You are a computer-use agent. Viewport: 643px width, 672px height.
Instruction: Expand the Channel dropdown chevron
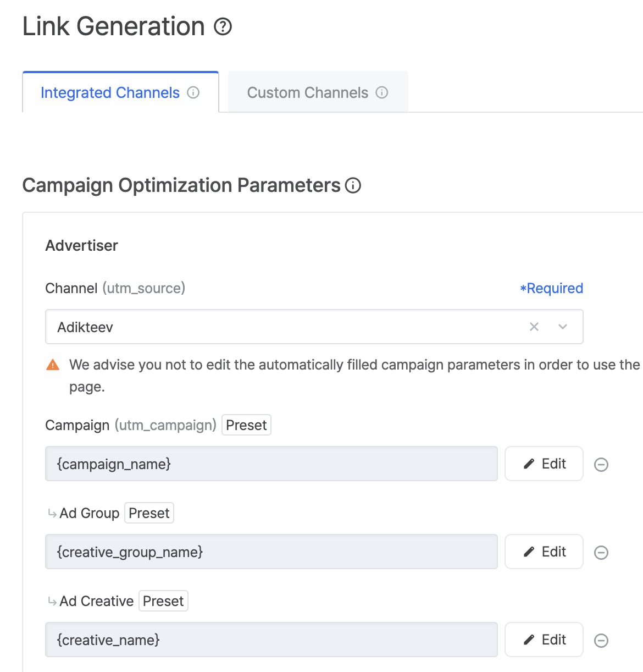pos(563,327)
